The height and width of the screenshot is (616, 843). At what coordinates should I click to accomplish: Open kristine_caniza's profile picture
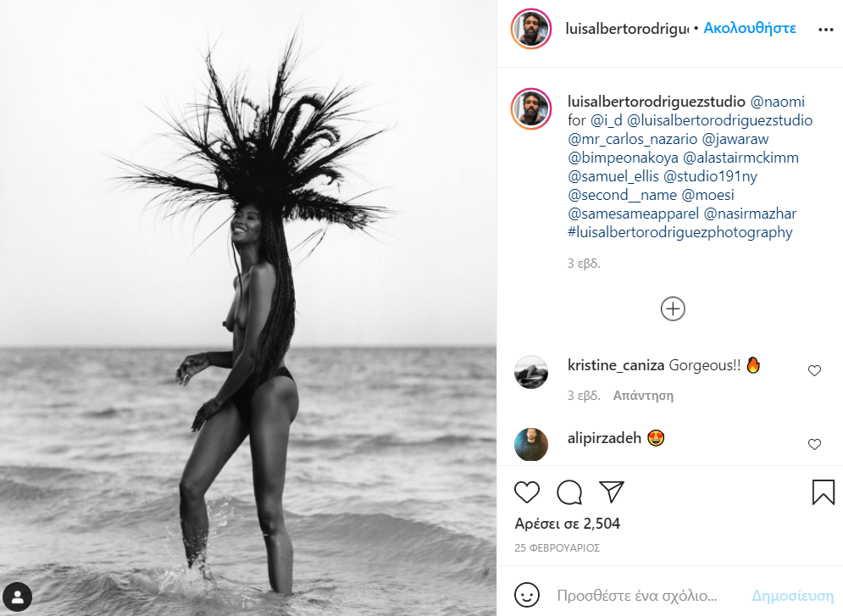click(531, 372)
